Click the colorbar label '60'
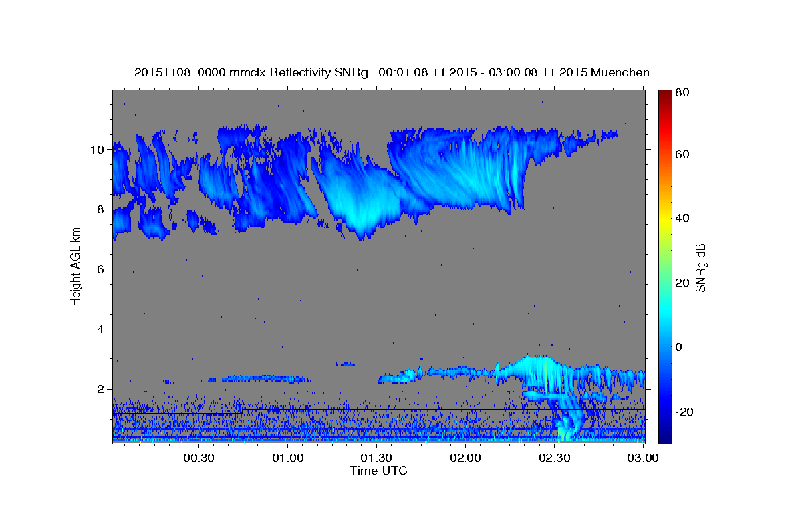This screenshot has width=798, height=532. point(681,154)
